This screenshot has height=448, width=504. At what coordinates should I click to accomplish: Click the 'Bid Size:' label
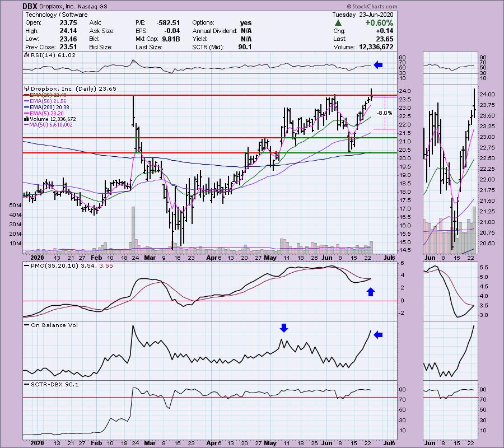point(101,47)
